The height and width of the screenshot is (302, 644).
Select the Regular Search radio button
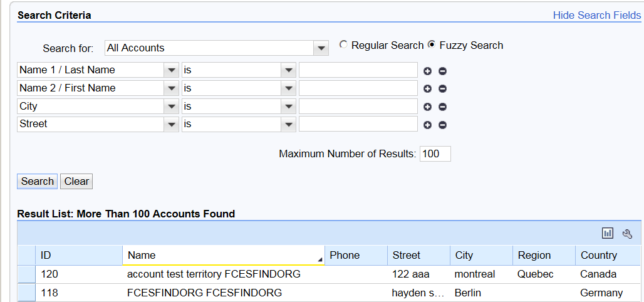[343, 44]
